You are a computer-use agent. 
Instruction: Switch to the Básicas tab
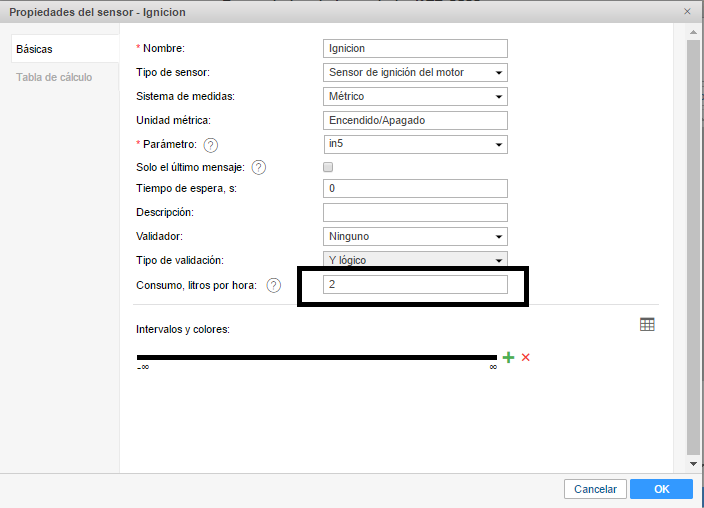34,49
